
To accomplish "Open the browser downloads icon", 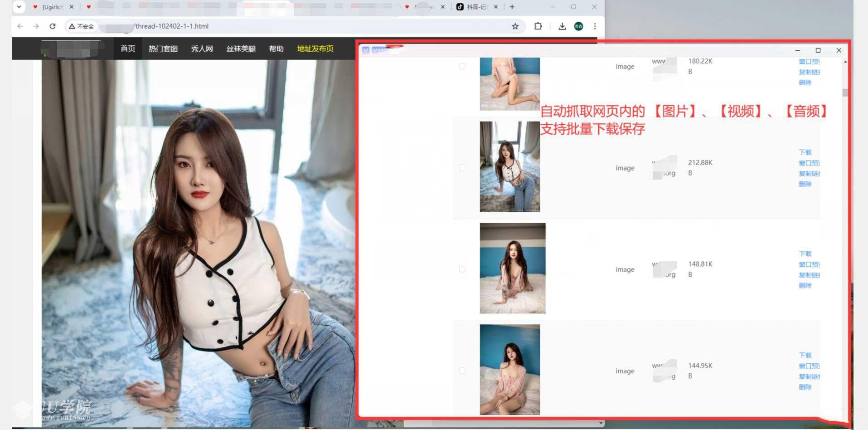I will [562, 26].
